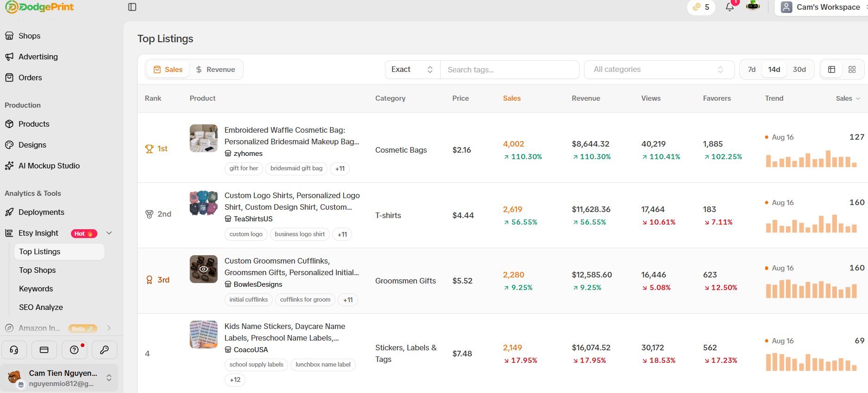This screenshot has width=868, height=393.
Task: Open the help question mark icon
Action: tap(74, 350)
